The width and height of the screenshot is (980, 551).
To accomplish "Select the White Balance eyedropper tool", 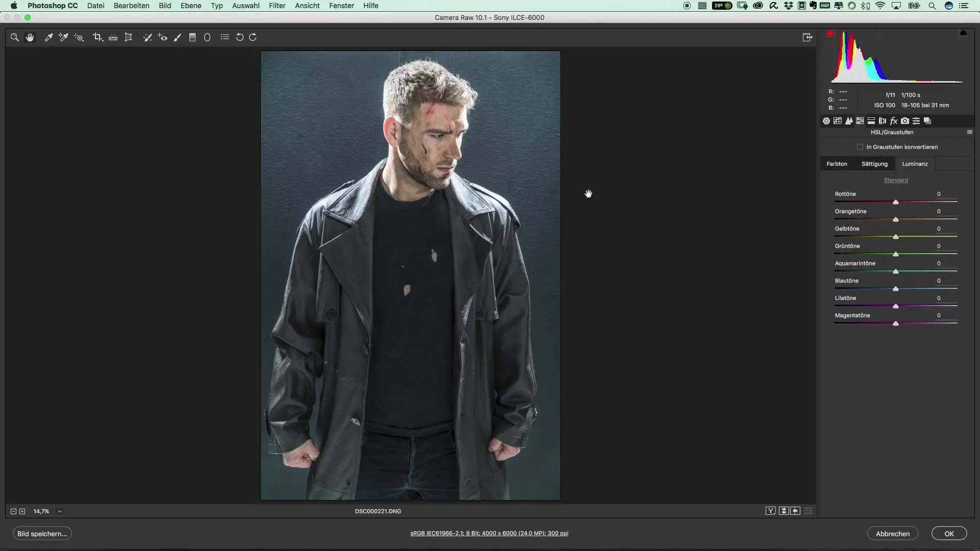I will 48,37.
